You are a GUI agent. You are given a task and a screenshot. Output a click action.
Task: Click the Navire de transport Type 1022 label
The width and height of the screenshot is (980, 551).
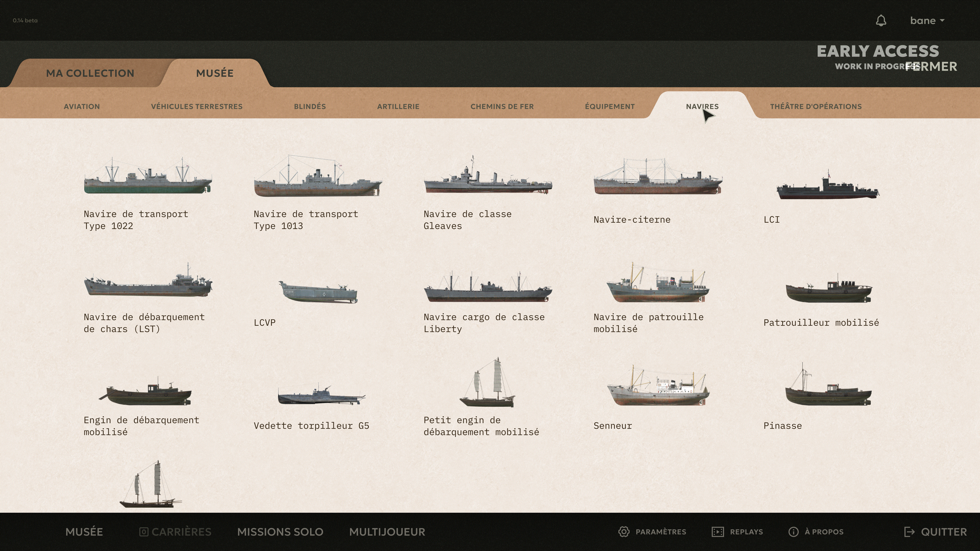[136, 220]
